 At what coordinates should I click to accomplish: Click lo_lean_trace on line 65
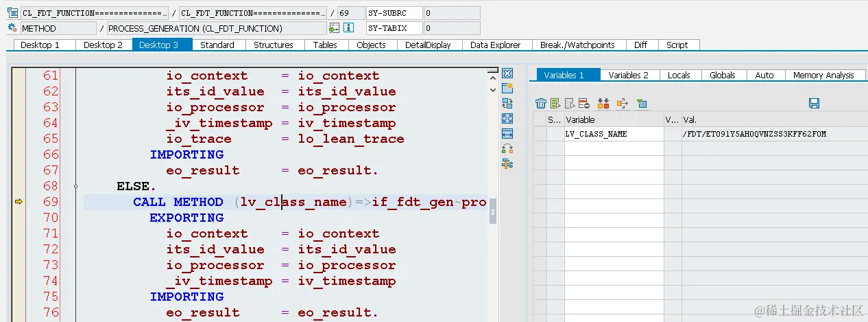click(351, 139)
